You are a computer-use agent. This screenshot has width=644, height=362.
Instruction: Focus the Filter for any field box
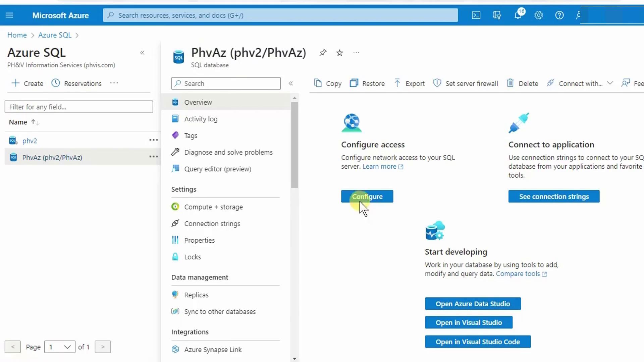79,107
